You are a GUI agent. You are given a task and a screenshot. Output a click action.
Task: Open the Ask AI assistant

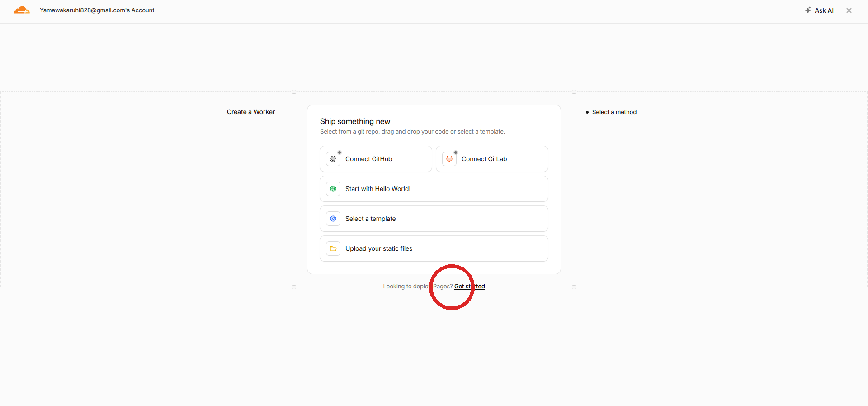pyautogui.click(x=819, y=10)
